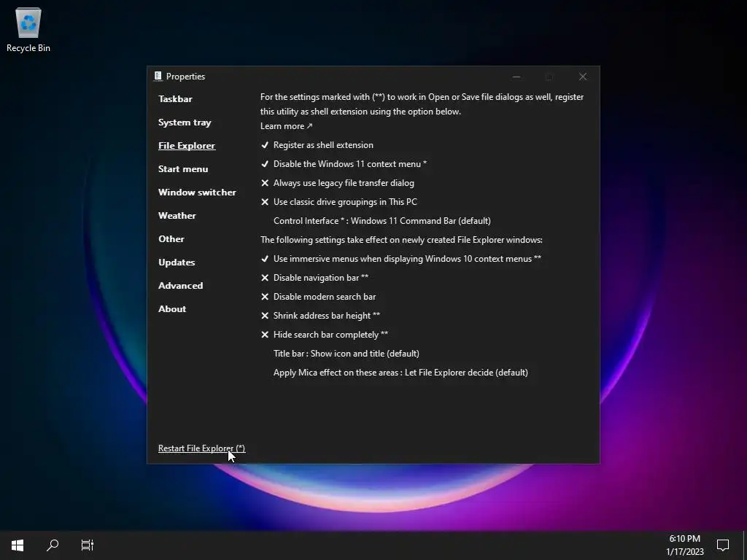Screen dimensions: 747x560
Task: Open the Other section
Action: (x=171, y=239)
